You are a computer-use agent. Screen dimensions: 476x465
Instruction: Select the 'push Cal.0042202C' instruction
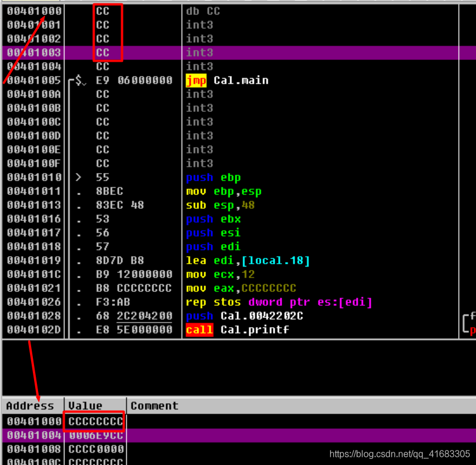tap(245, 316)
